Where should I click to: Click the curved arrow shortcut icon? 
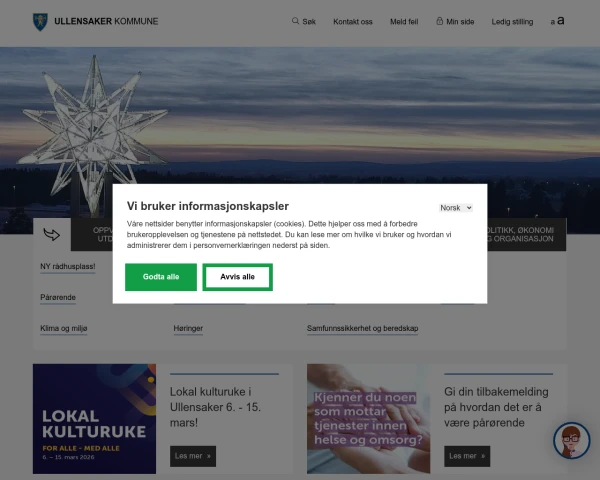[52, 234]
